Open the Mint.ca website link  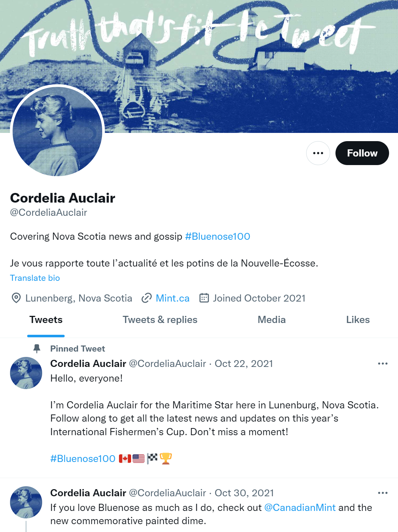click(x=173, y=298)
